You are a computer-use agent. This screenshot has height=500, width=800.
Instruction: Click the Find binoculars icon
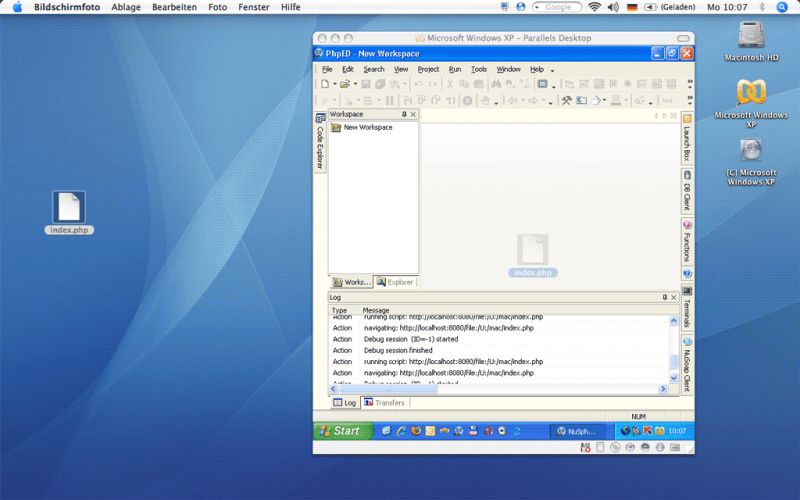tap(495, 84)
